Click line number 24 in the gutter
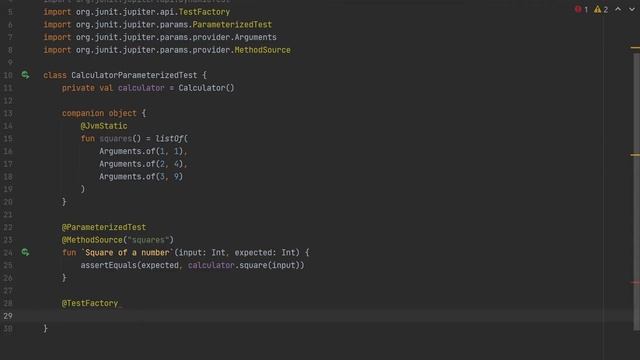This screenshot has width=640, height=360. [x=8, y=252]
